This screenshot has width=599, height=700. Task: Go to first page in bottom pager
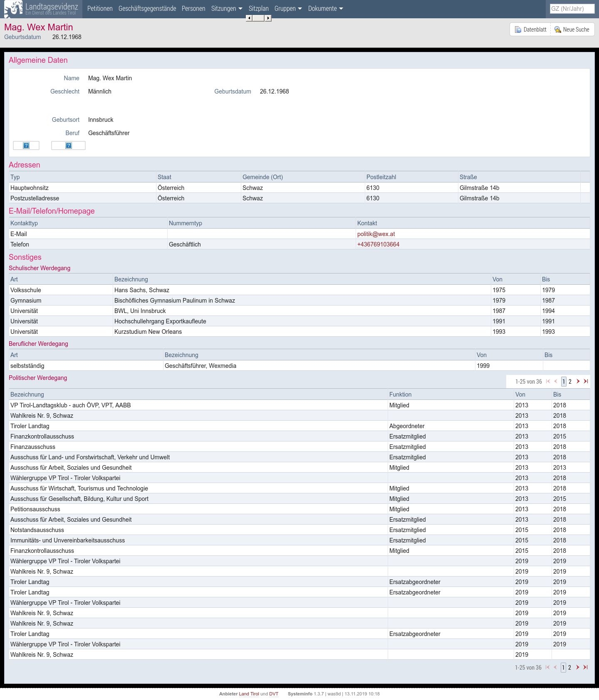[x=547, y=667]
